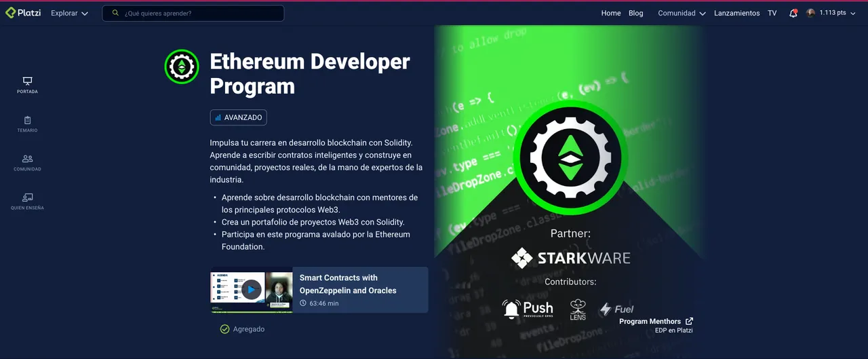Play the Smart Contracts video thumbnail
The height and width of the screenshot is (359, 868).
(x=251, y=290)
